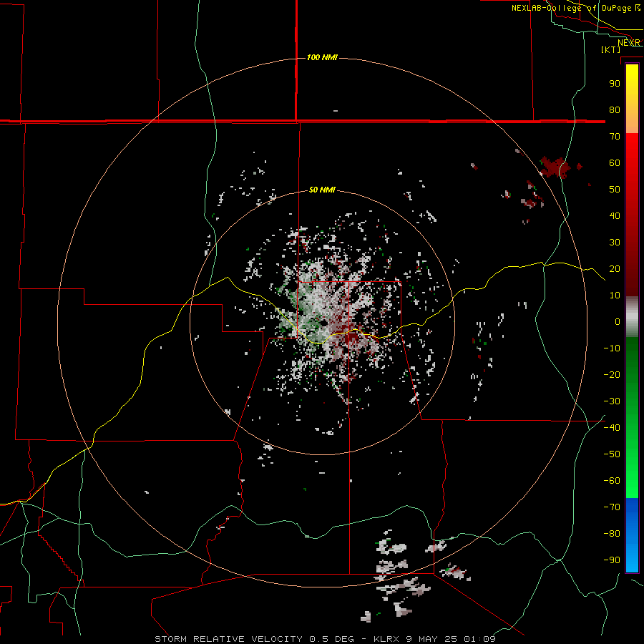This screenshot has width=644, height=644.
Task: Click the blue bottom segment of color bar
Action: [632, 535]
